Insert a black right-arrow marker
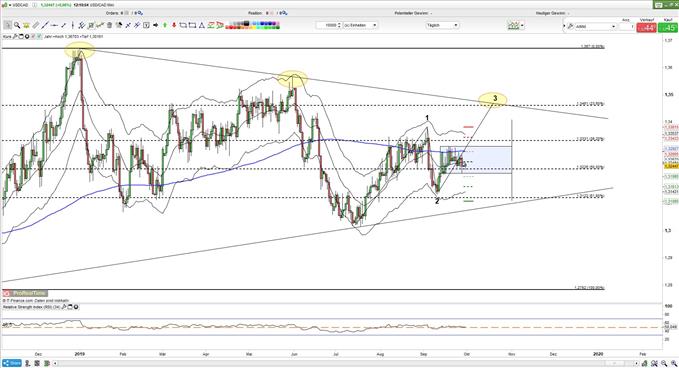The width and height of the screenshot is (679, 368). coord(155,25)
